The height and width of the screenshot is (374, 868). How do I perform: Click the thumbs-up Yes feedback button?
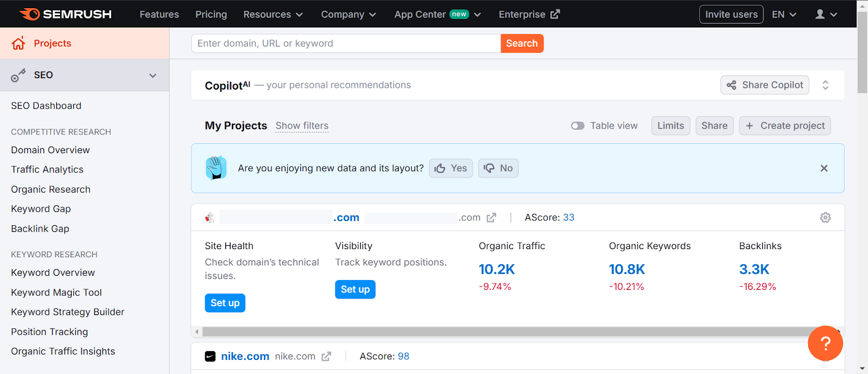(x=451, y=168)
